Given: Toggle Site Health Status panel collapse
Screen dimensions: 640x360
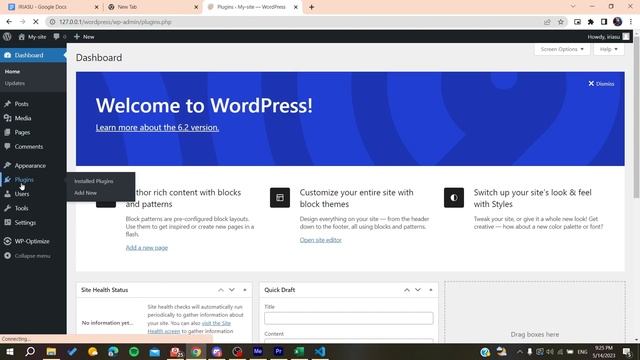Looking at the screenshot, I should (245, 290).
